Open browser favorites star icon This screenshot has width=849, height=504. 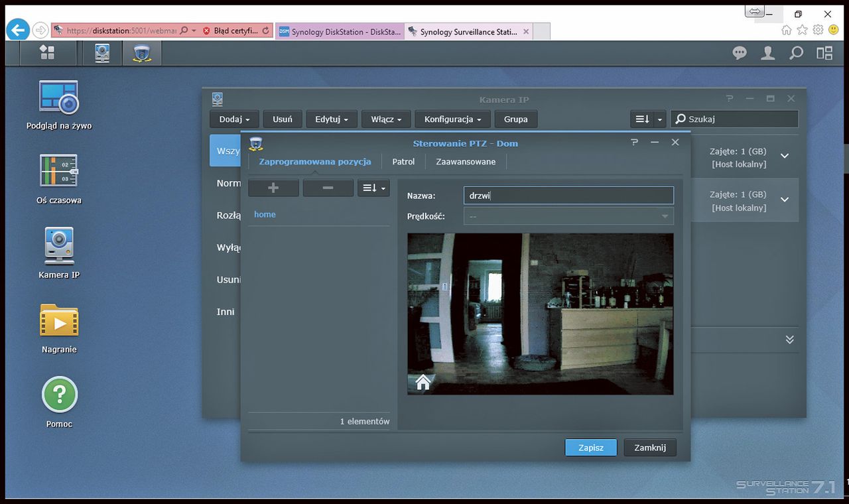coord(802,30)
